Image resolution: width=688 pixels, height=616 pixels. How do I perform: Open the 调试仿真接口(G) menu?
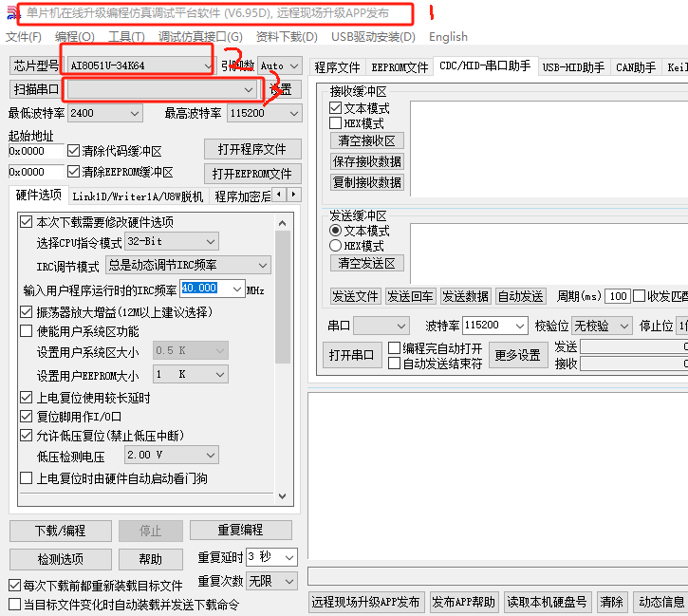pos(200,37)
